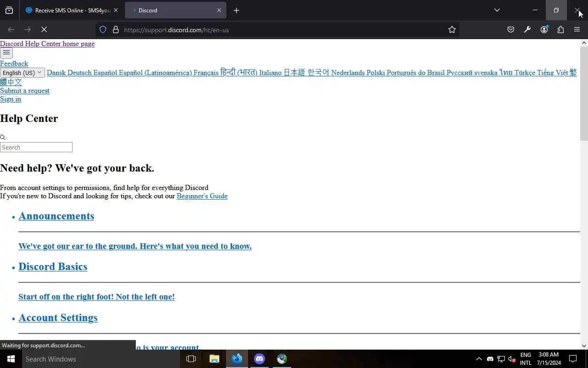Open Discord Help Center home page link
This screenshot has height=368, width=588.
coord(47,44)
